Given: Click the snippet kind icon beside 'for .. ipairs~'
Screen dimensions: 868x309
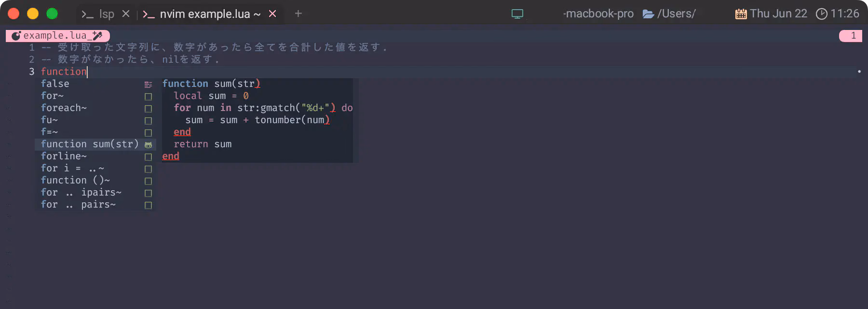Looking at the screenshot, I should 148,193.
